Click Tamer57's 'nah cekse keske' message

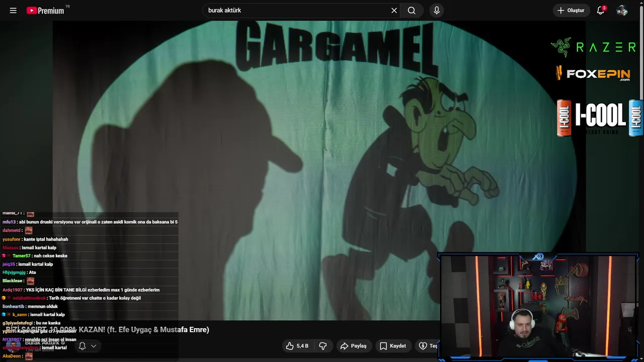(x=35, y=256)
